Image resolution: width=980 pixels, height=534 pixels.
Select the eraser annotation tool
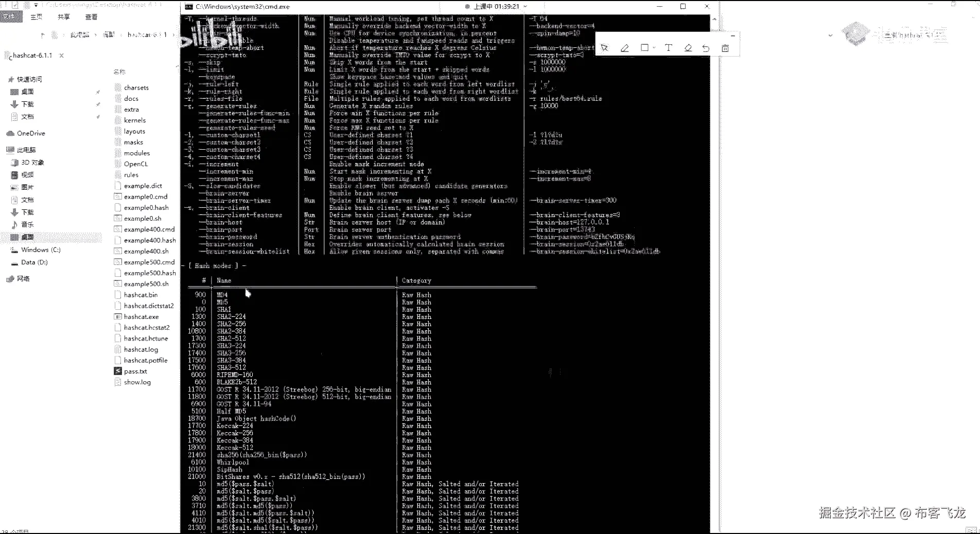688,48
